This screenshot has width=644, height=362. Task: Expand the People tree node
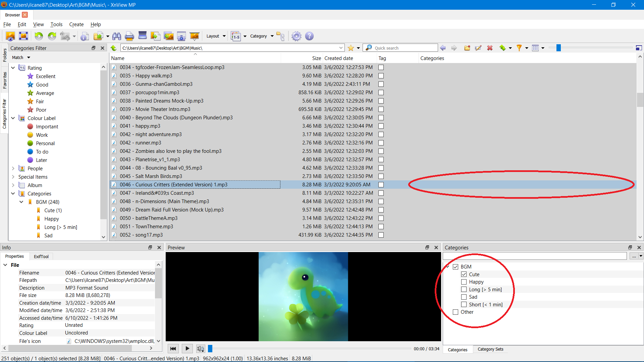point(13,168)
